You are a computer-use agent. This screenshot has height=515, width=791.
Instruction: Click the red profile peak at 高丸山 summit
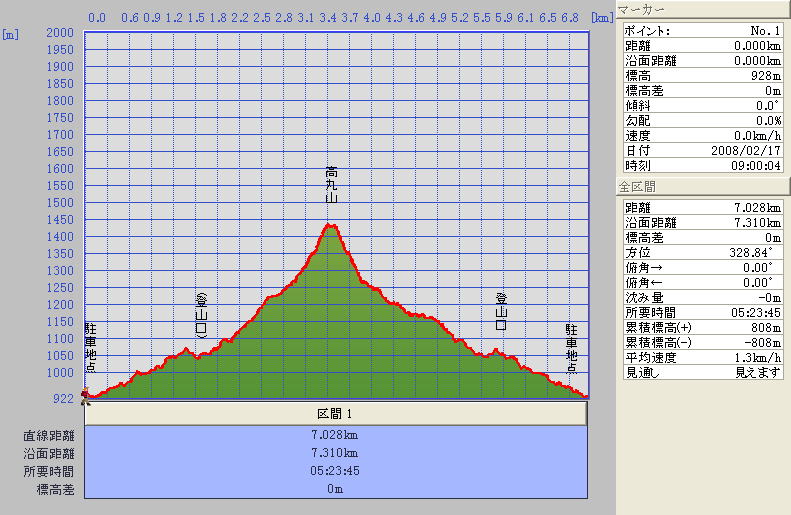pyautogui.click(x=330, y=225)
